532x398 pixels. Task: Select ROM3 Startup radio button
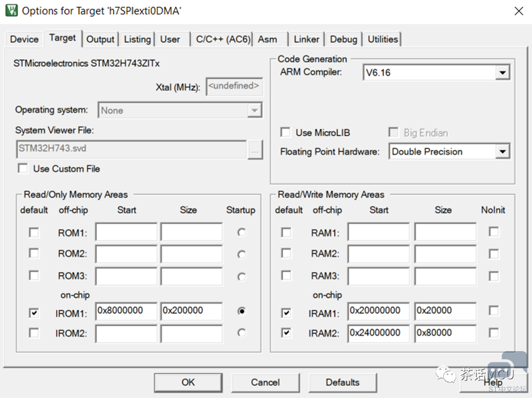242,277
